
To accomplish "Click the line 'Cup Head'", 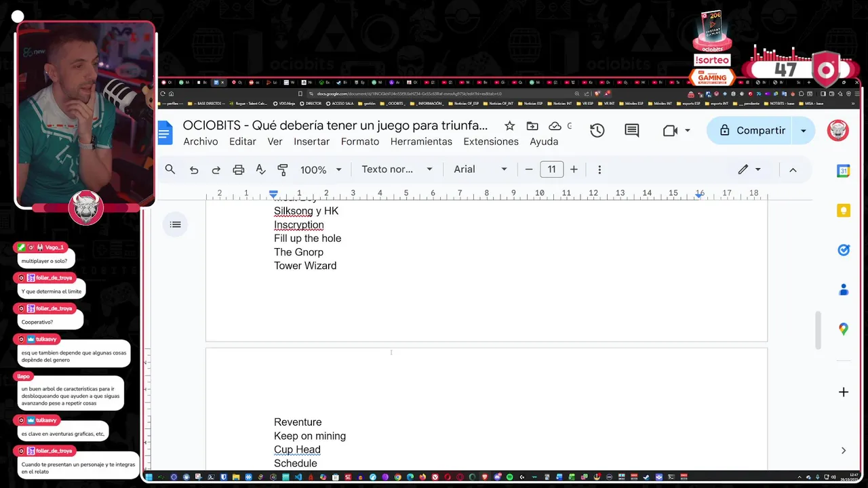I will tap(297, 449).
